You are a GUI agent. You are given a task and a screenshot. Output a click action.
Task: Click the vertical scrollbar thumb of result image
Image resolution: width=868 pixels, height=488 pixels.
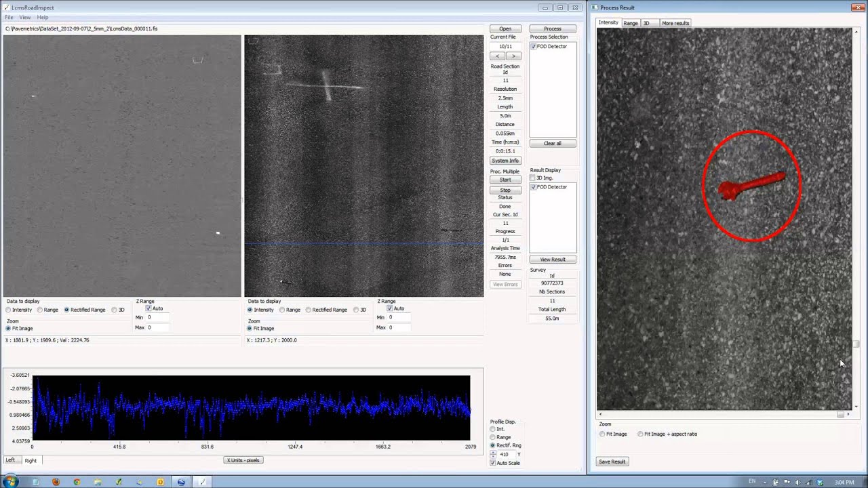pyautogui.click(x=856, y=344)
